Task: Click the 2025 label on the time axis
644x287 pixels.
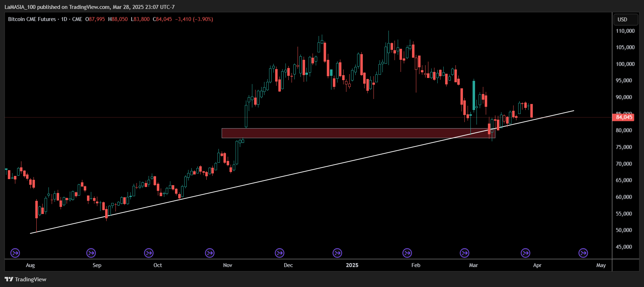Action: [x=352, y=265]
